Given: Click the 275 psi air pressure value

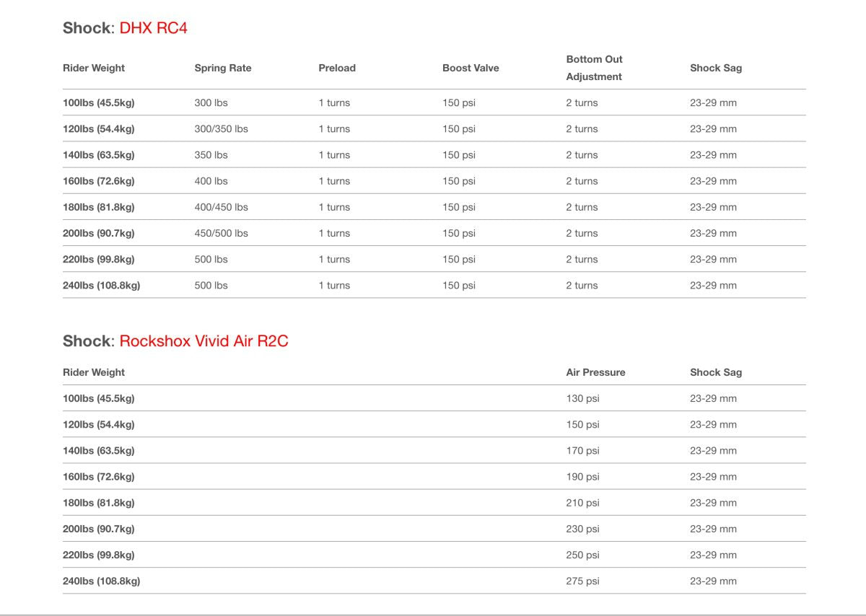Looking at the screenshot, I should pyautogui.click(x=582, y=581).
